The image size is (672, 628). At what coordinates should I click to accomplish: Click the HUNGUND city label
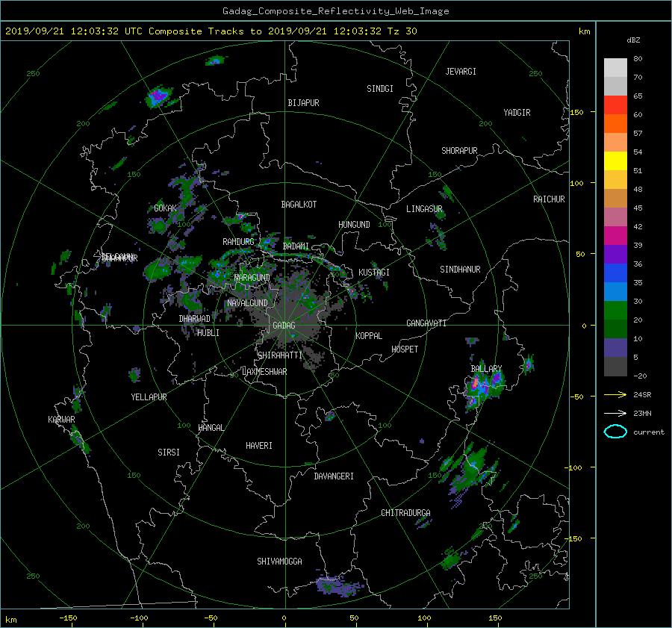[354, 225]
